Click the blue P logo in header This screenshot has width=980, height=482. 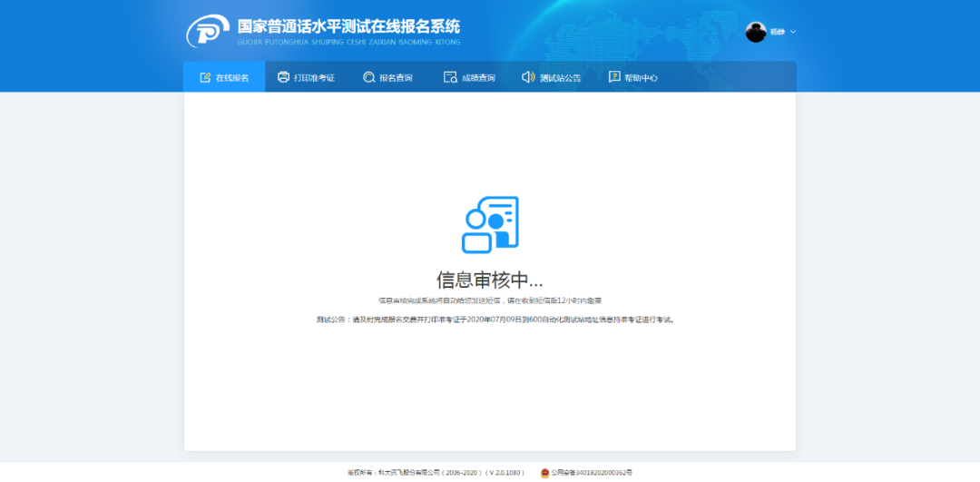[x=208, y=32]
